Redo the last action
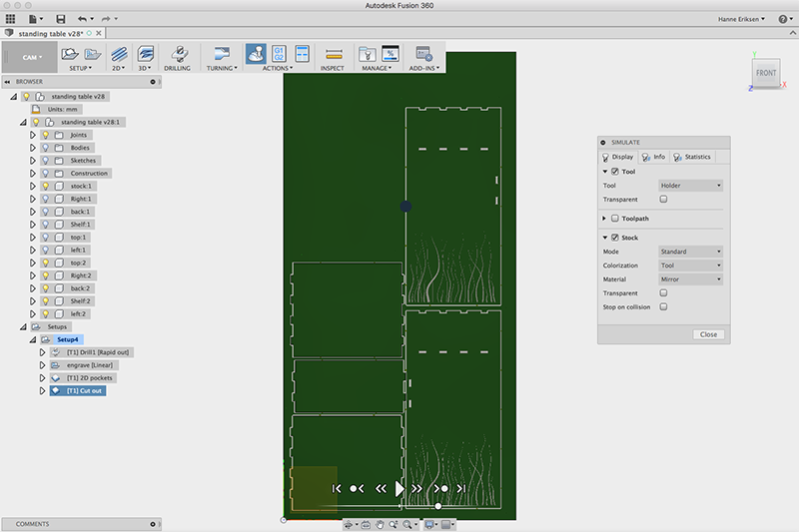 106,19
